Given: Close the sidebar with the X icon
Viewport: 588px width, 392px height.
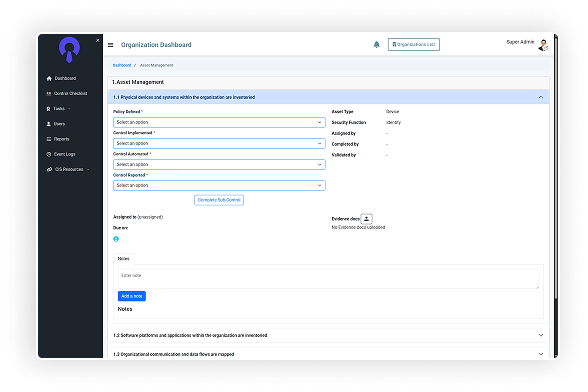Looking at the screenshot, I should (x=98, y=40).
